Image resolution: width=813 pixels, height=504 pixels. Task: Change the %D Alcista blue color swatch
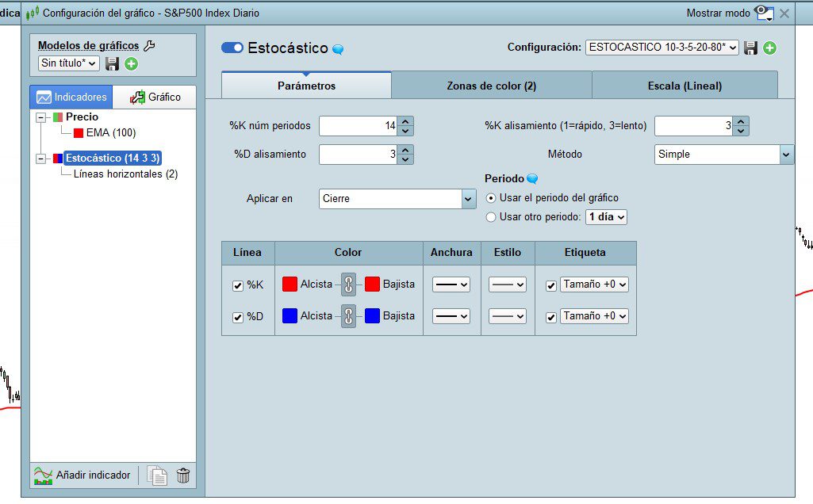290,316
